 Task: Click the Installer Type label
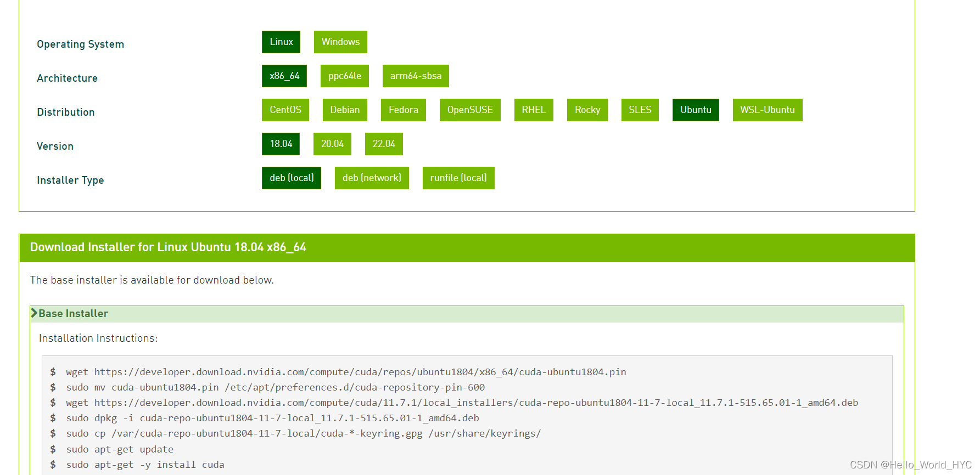pos(70,180)
